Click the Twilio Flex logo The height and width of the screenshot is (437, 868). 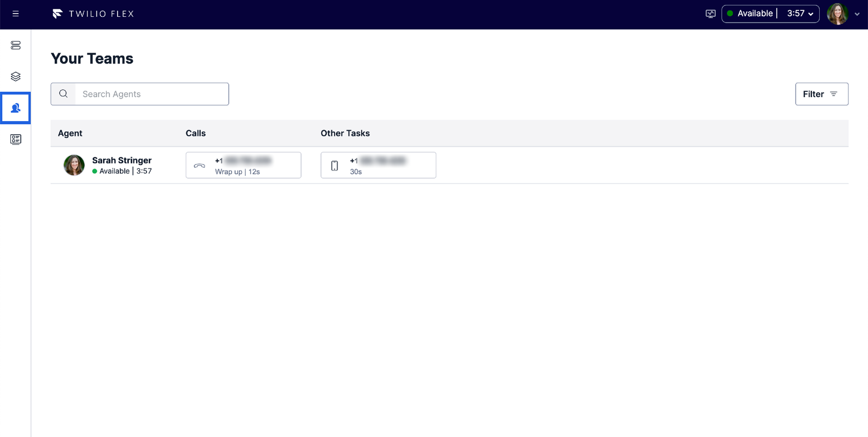[x=93, y=14]
